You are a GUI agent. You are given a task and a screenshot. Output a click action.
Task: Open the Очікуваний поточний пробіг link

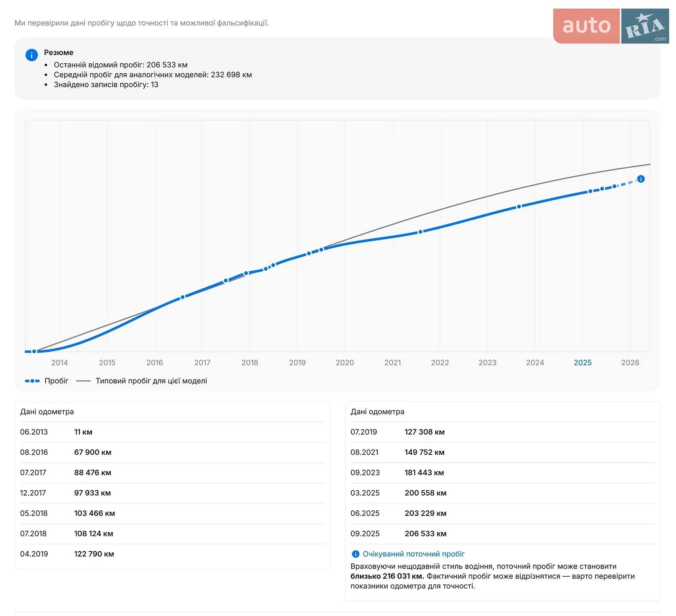pos(413,554)
